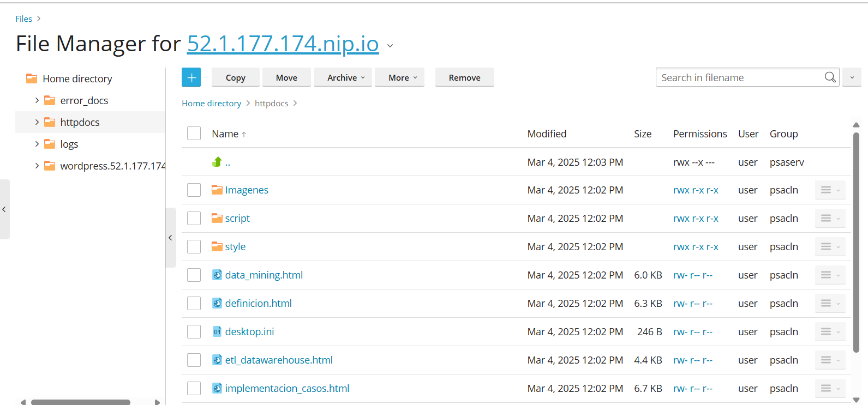Open the etl_datawarehouse.html file link

tap(279, 360)
